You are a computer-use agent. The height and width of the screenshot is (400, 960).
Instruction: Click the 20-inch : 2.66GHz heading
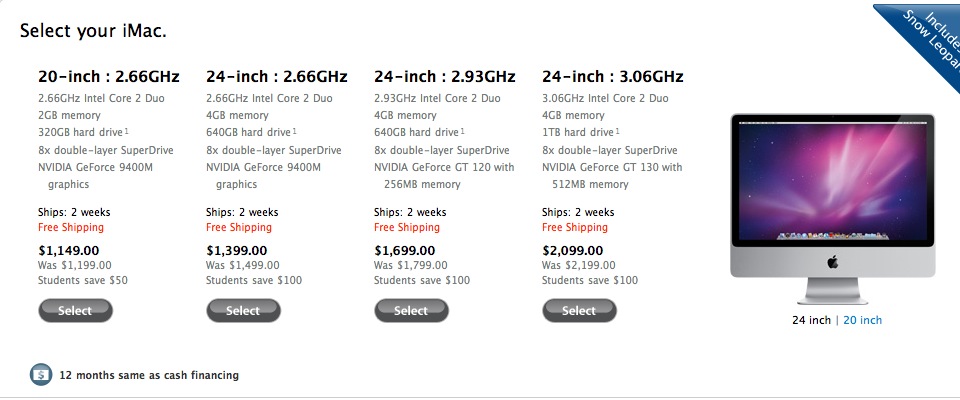coord(108,77)
